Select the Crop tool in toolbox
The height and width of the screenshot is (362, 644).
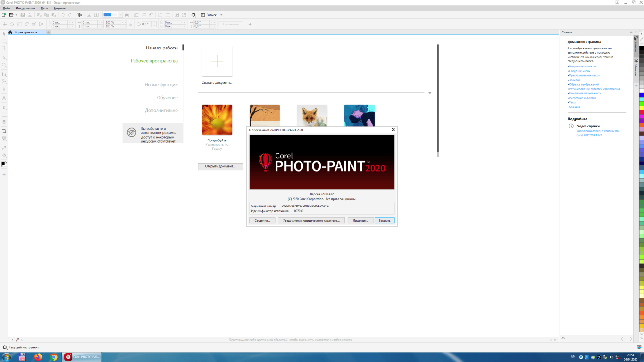pos(4,57)
